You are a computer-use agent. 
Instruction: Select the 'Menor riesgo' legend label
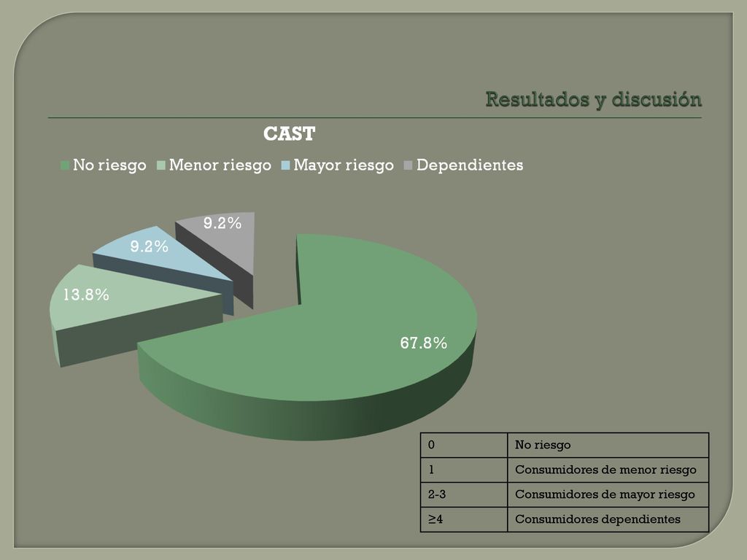pyautogui.click(x=220, y=165)
